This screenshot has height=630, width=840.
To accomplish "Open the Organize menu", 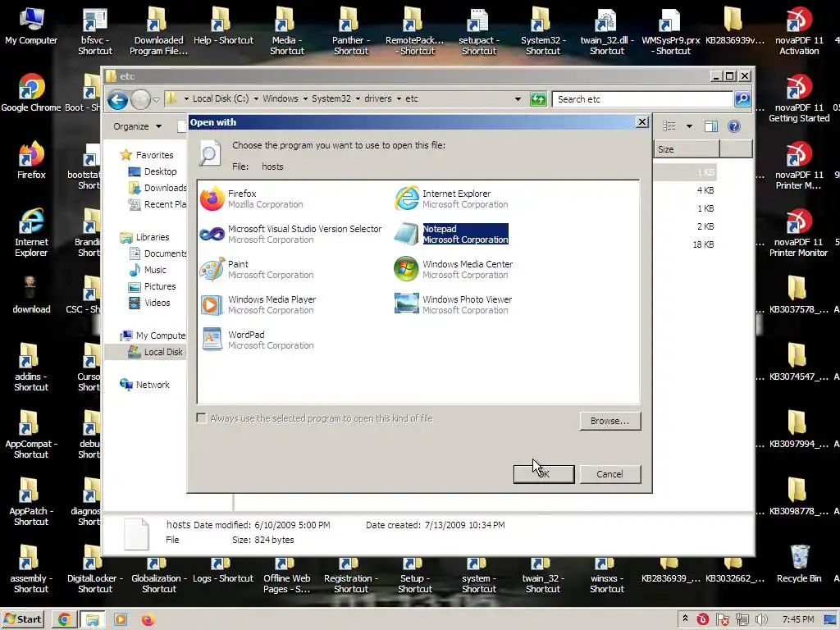I will pyautogui.click(x=137, y=126).
